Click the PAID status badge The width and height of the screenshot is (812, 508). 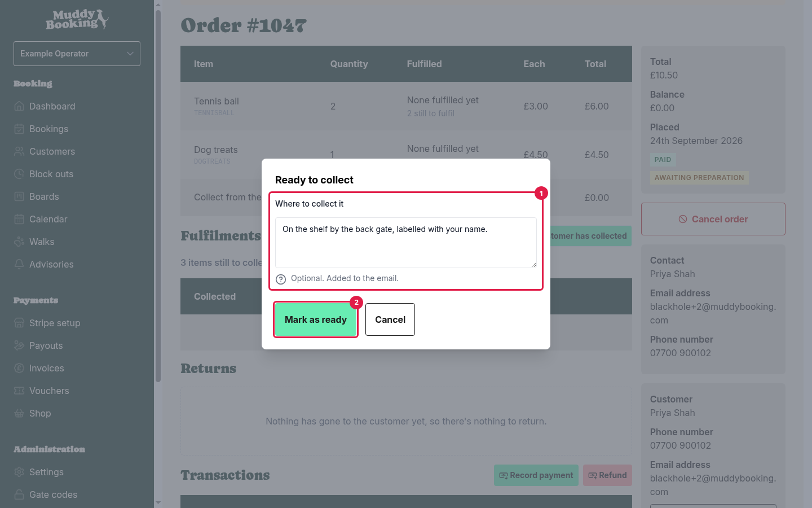pyautogui.click(x=663, y=160)
